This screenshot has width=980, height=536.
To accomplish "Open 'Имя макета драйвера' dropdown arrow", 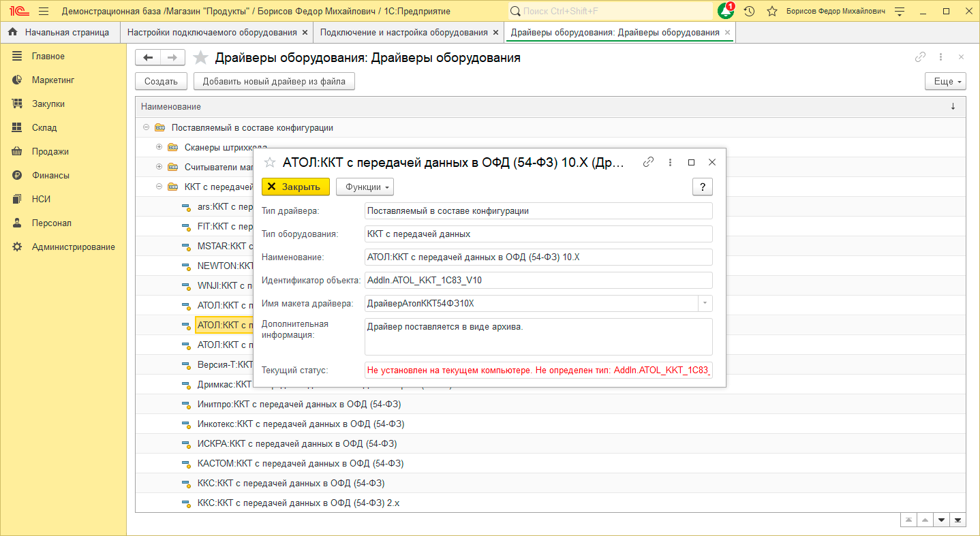I will 705,303.
